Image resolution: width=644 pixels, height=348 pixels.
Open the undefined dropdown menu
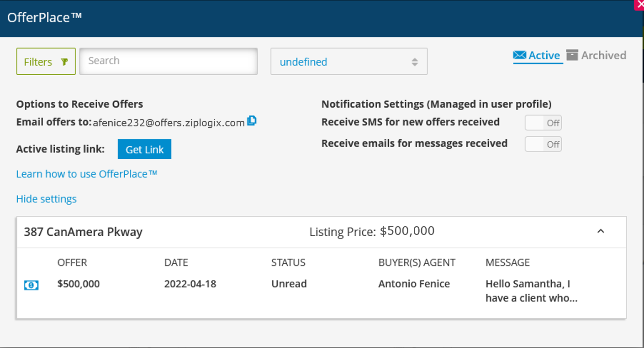(348, 61)
